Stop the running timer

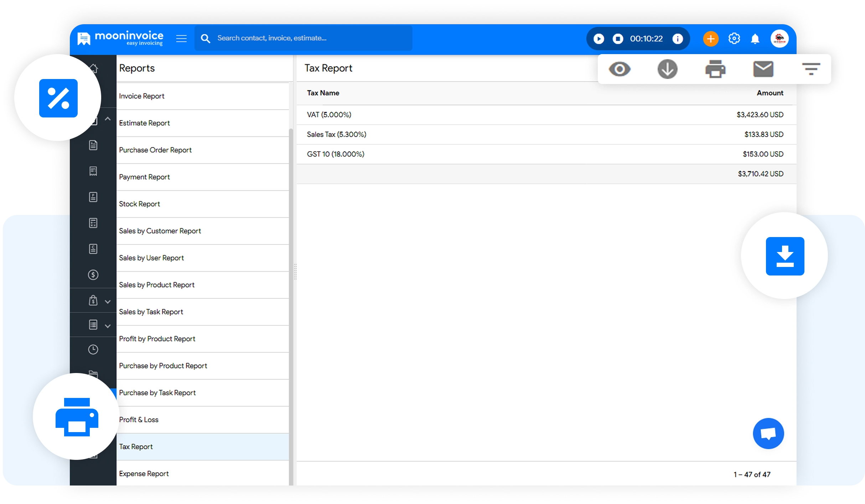coord(618,39)
